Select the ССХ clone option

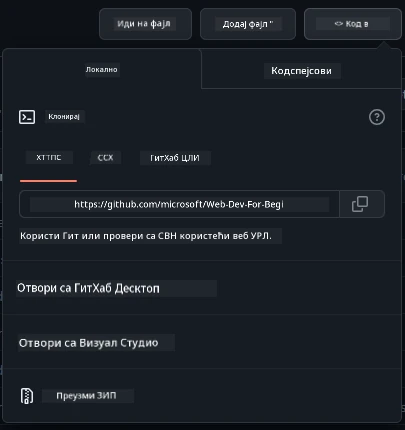[x=105, y=158]
